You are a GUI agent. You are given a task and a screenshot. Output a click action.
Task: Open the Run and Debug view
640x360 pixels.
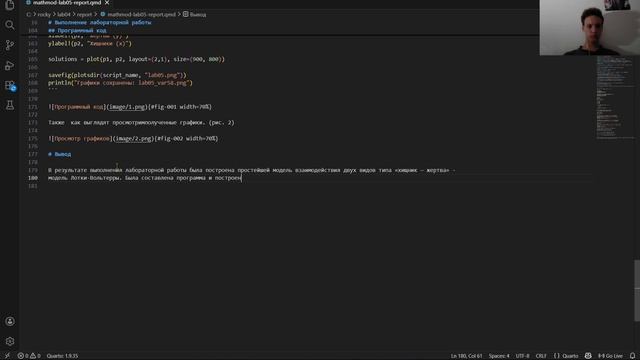pyautogui.click(x=10, y=65)
